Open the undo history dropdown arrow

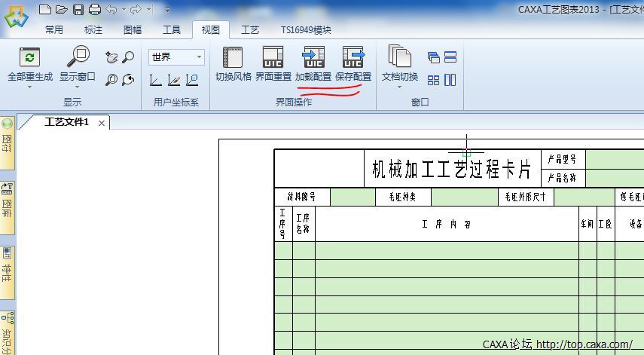pyautogui.click(x=123, y=10)
